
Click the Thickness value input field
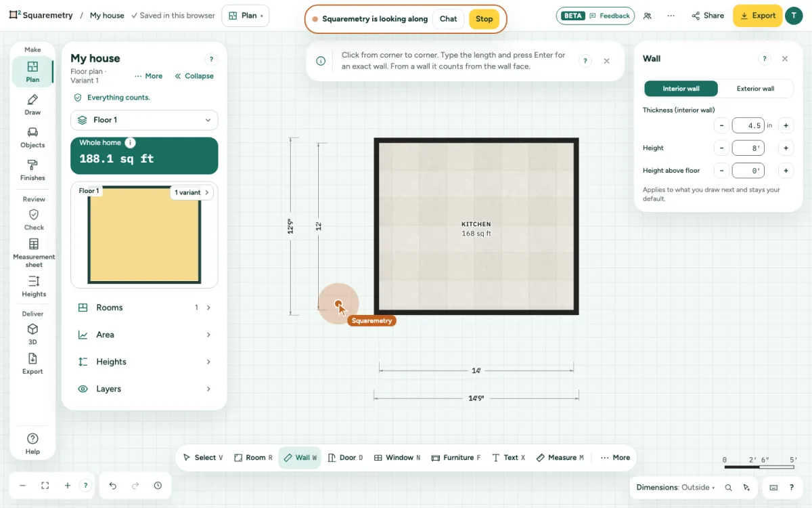tap(748, 125)
